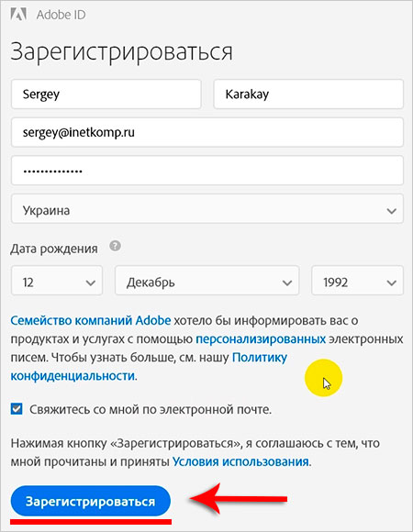Open the 'Политику конфиденциальности' link
The height and width of the screenshot is (532, 413).
(x=149, y=367)
